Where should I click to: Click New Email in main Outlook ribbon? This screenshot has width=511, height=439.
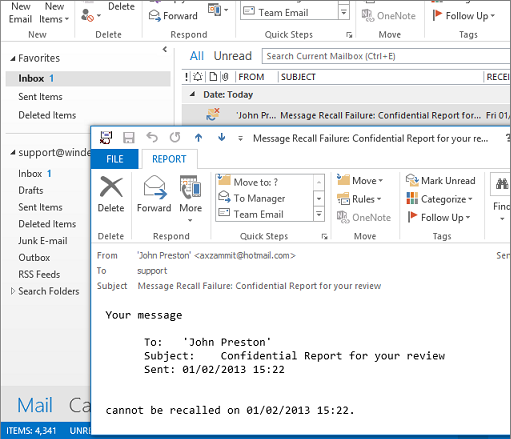click(20, 13)
